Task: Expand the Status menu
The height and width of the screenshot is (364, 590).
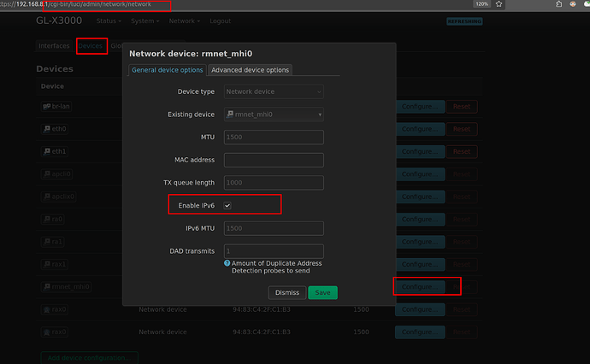Action: pyautogui.click(x=109, y=21)
